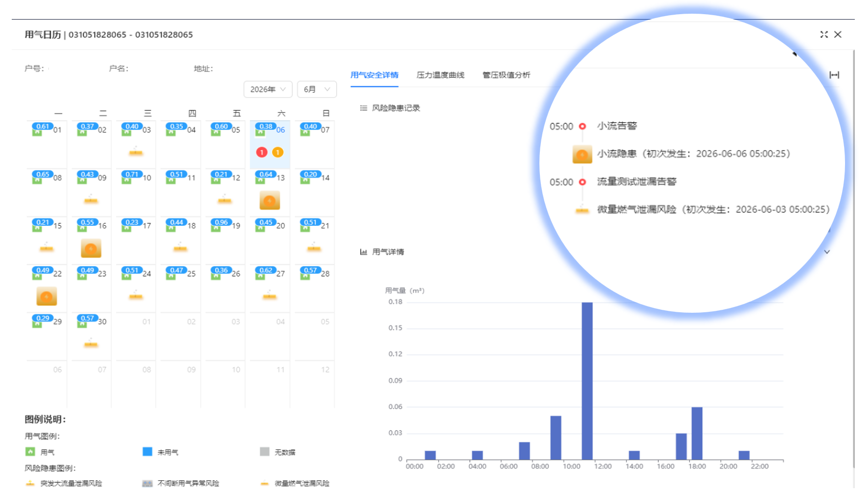Collapse the 用气详情 section chevron
Screen dimensions: 868x496
(x=827, y=252)
